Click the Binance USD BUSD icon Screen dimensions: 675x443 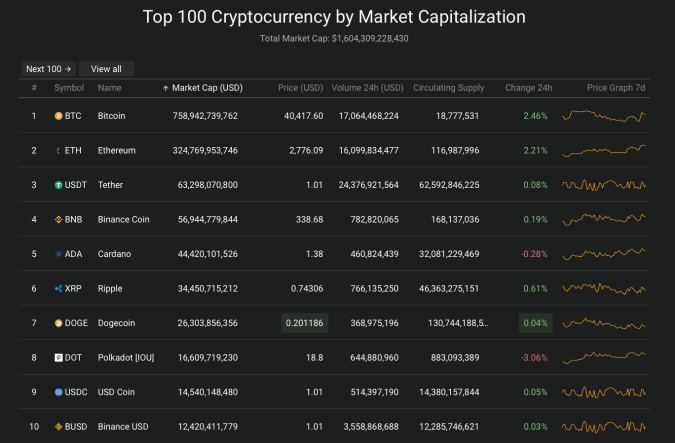(59, 427)
